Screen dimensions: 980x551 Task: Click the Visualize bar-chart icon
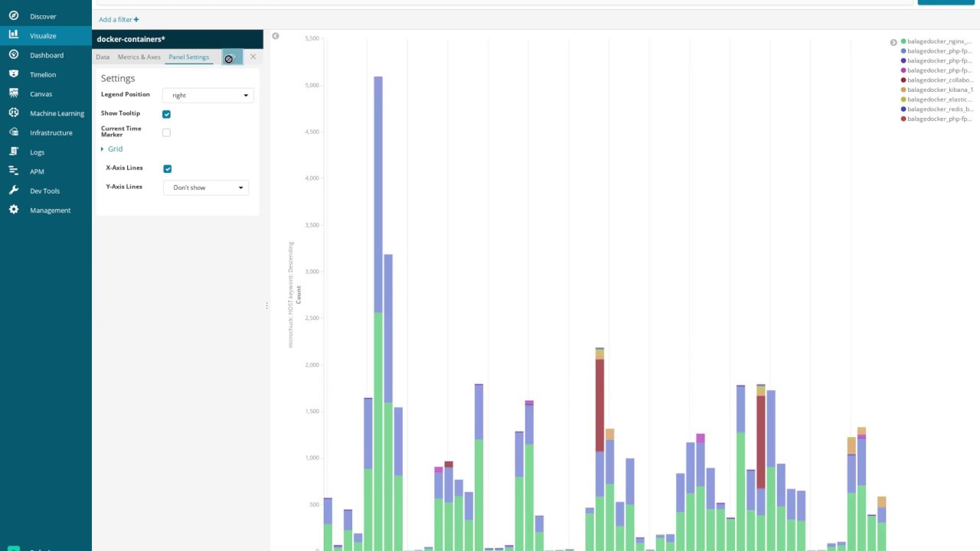click(14, 34)
